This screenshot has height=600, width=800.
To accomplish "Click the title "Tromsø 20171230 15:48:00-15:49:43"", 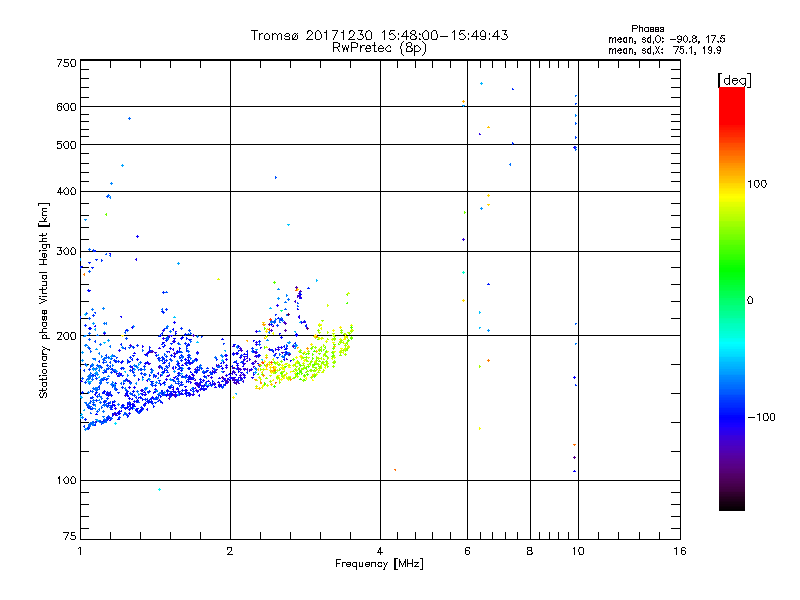I will click(379, 35).
